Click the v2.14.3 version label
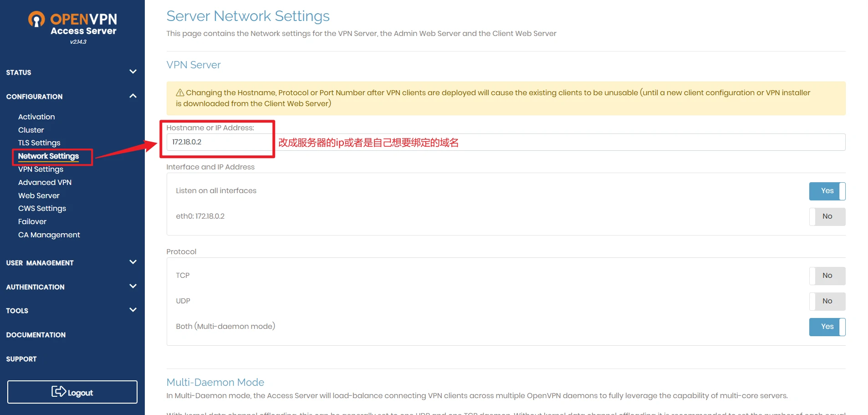This screenshot has height=415, width=868. coord(78,42)
